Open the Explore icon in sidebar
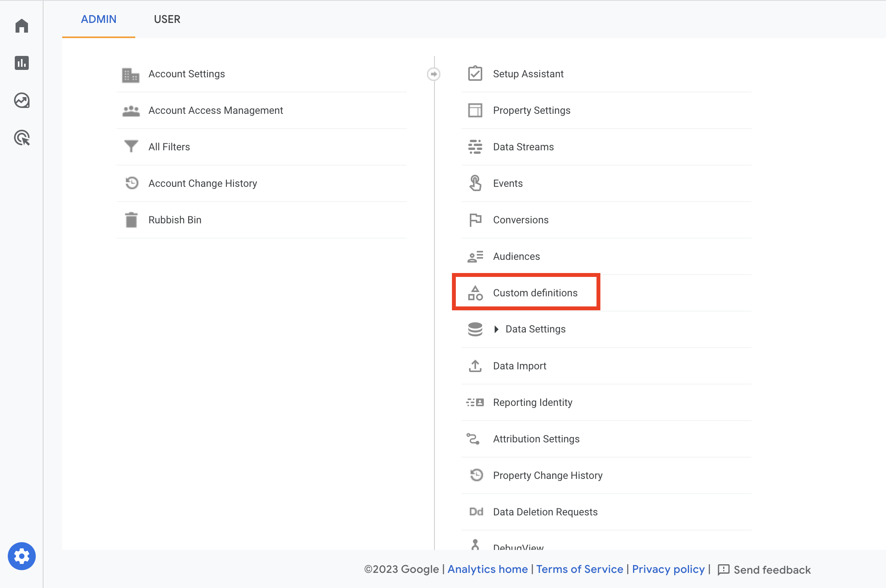The height and width of the screenshot is (588, 886). [22, 101]
